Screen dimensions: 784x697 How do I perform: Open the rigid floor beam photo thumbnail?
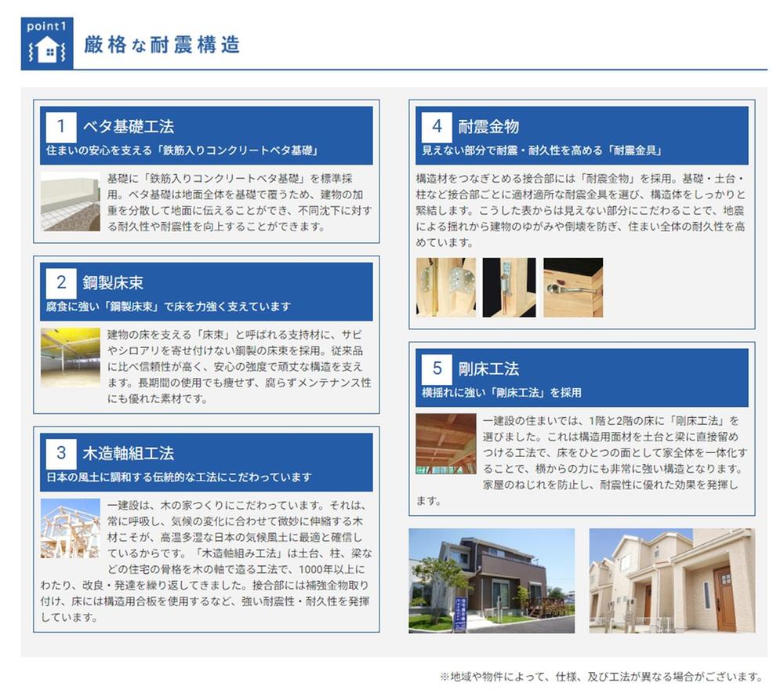[x=446, y=444]
